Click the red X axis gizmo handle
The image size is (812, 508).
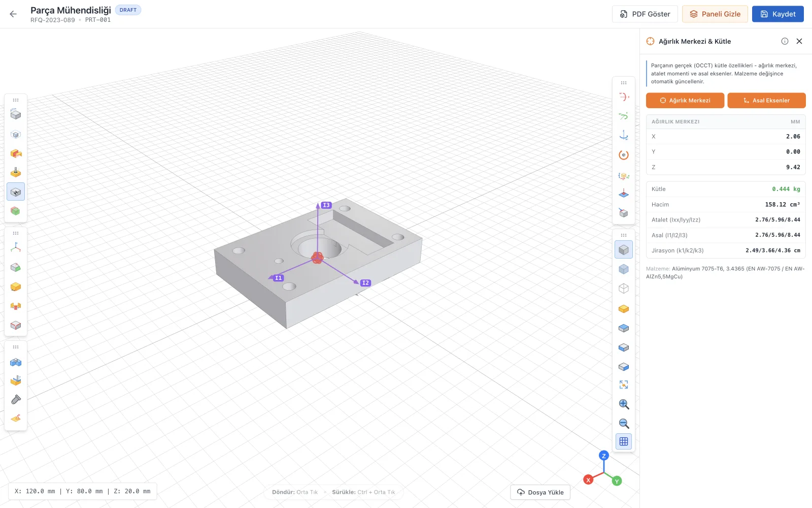(588, 480)
